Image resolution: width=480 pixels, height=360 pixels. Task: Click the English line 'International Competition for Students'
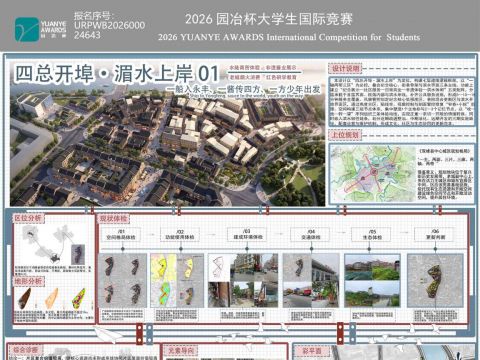[x=343, y=37]
